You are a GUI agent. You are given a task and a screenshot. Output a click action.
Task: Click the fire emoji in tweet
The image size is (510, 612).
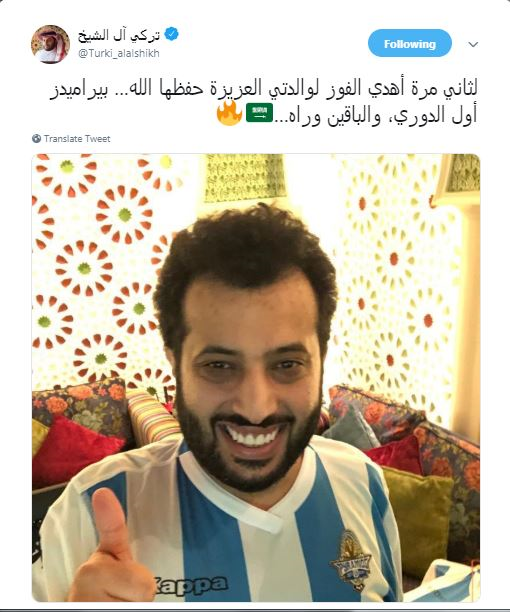point(229,113)
